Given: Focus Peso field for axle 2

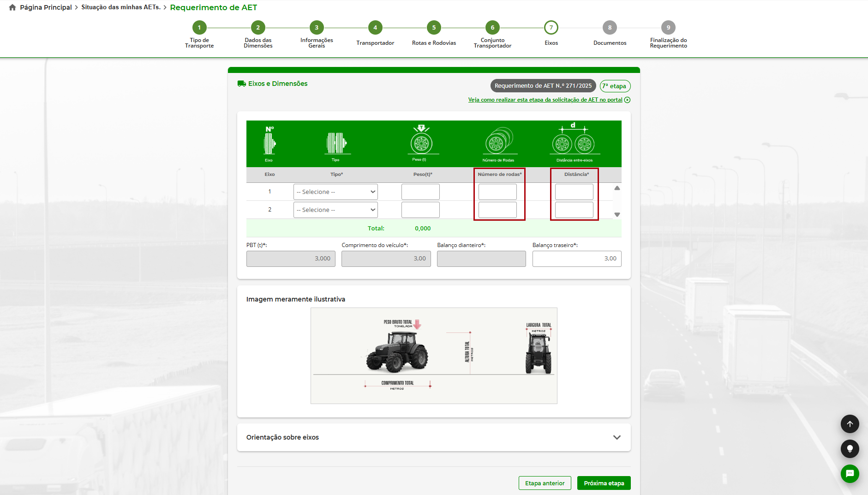Looking at the screenshot, I should (420, 210).
